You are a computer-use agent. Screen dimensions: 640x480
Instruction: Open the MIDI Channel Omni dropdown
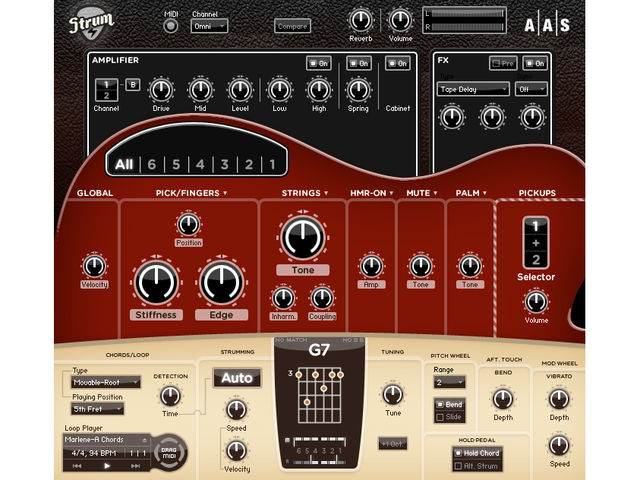click(x=209, y=26)
